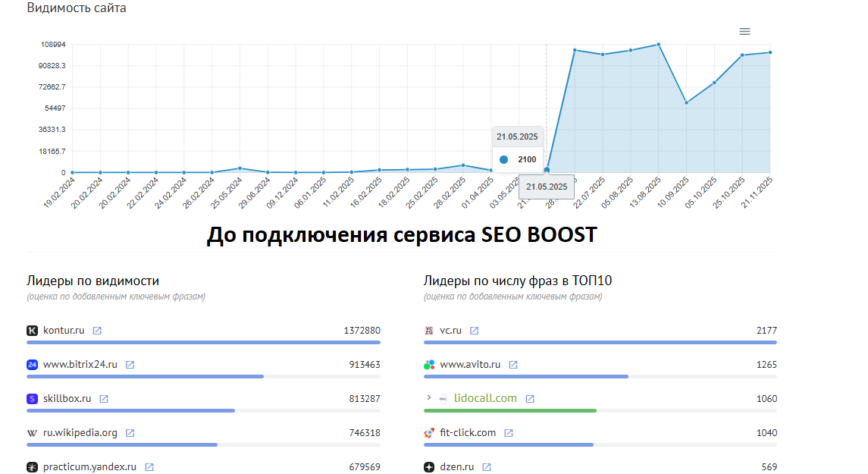Click the Wikipedia "W" favicon
868x474 pixels.
(x=31, y=432)
